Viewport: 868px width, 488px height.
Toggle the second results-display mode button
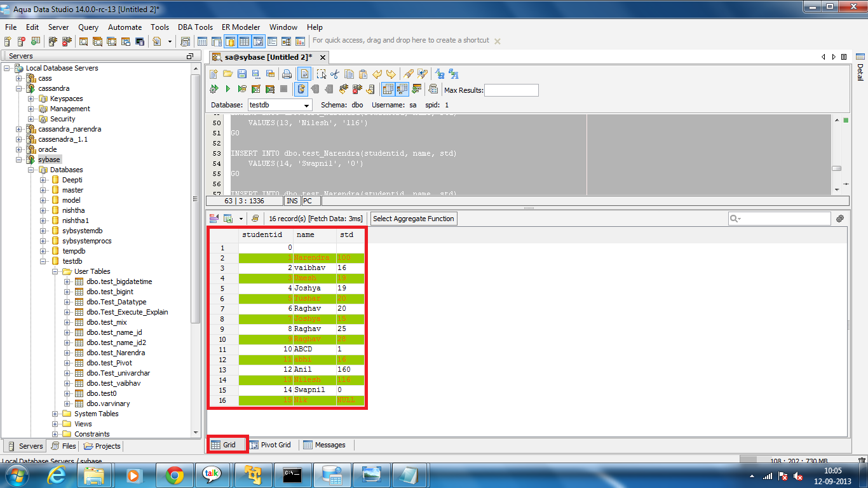402,89
